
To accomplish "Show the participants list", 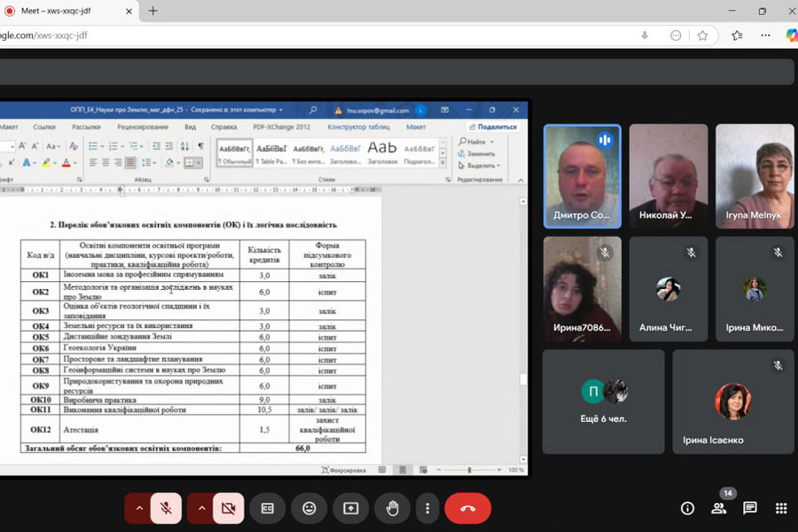I will tap(718, 508).
